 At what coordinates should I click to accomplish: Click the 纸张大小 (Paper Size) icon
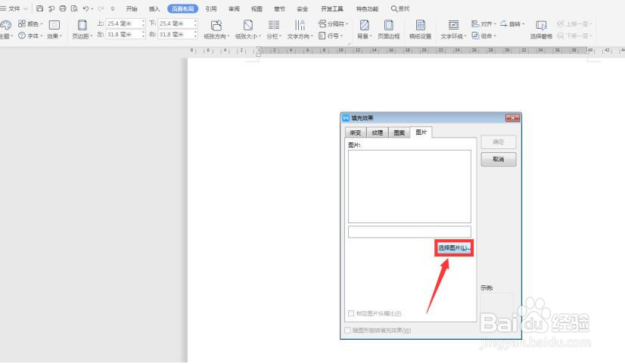click(248, 25)
